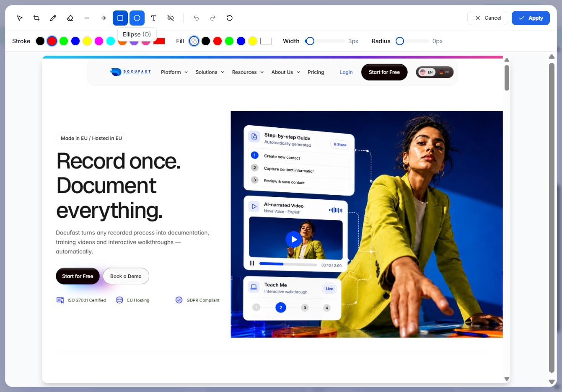Pick black Fill color
This screenshot has width=562, height=392.
coord(206,41)
